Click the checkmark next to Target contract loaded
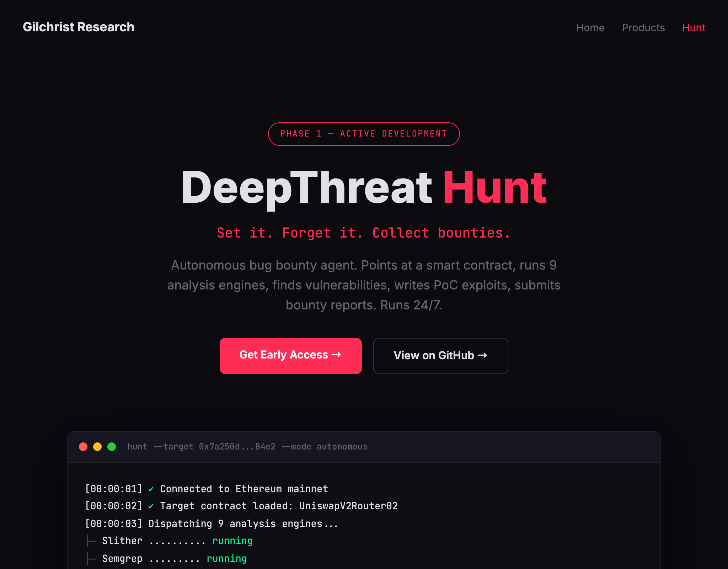This screenshot has width=728, height=569. coord(151,506)
